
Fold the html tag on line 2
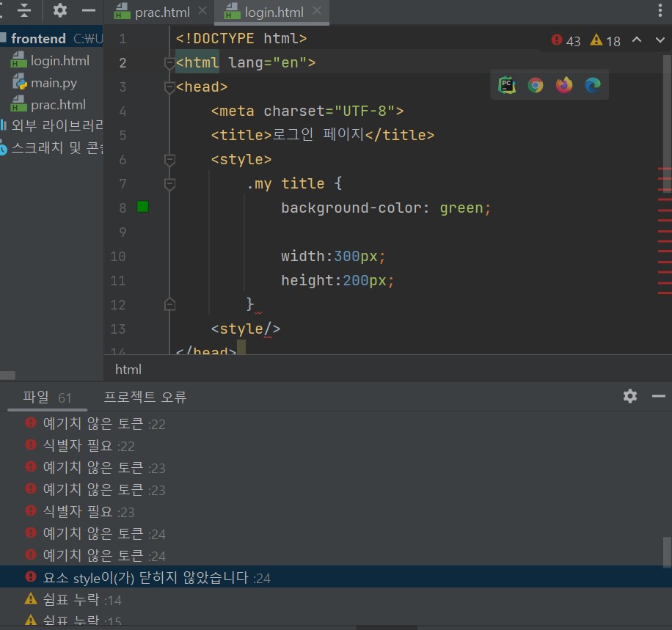(x=169, y=63)
